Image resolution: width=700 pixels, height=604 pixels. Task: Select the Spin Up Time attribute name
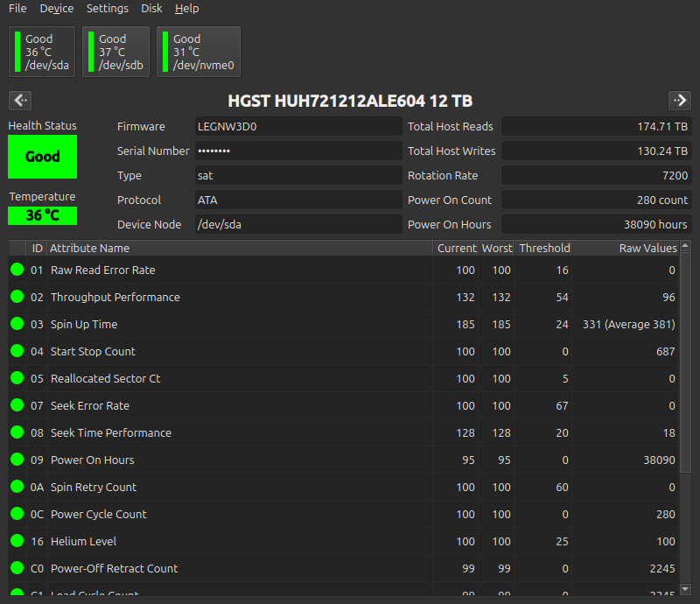coord(84,325)
